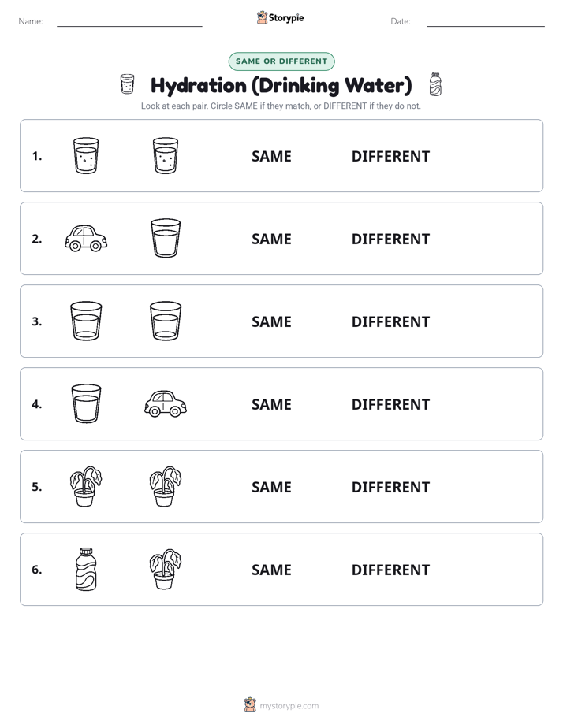563x728 pixels.
Task: Click the water glass in row 4
Action: click(86, 403)
